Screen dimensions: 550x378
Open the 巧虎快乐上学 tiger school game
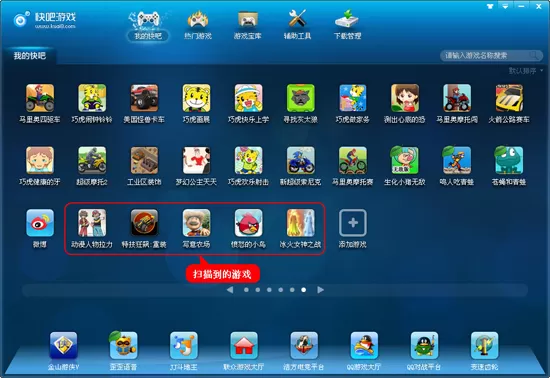[x=248, y=98]
